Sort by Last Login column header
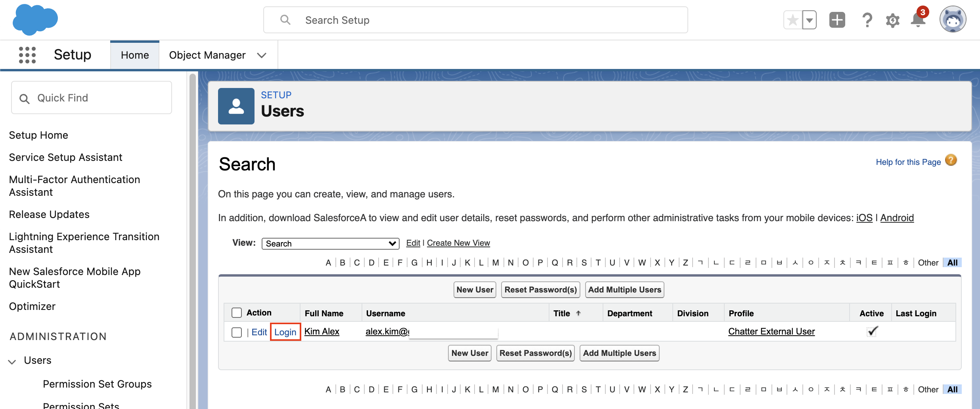Screen dimensions: 980x409 tap(916, 313)
